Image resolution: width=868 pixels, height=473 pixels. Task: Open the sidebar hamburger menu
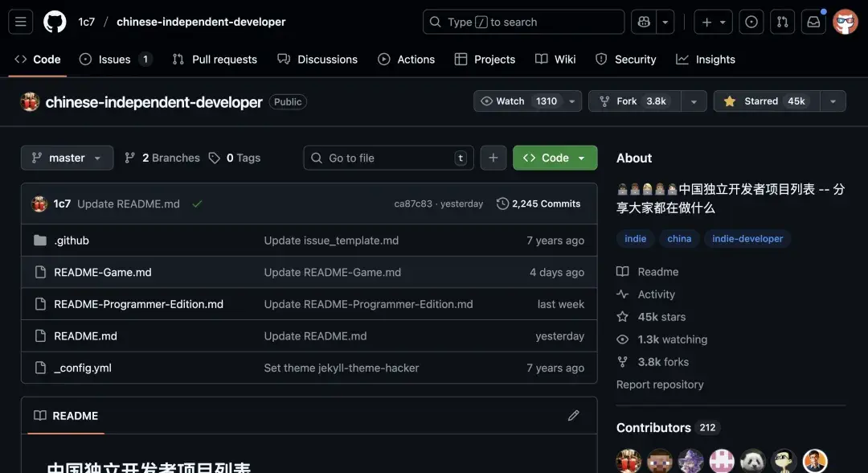[x=20, y=22]
